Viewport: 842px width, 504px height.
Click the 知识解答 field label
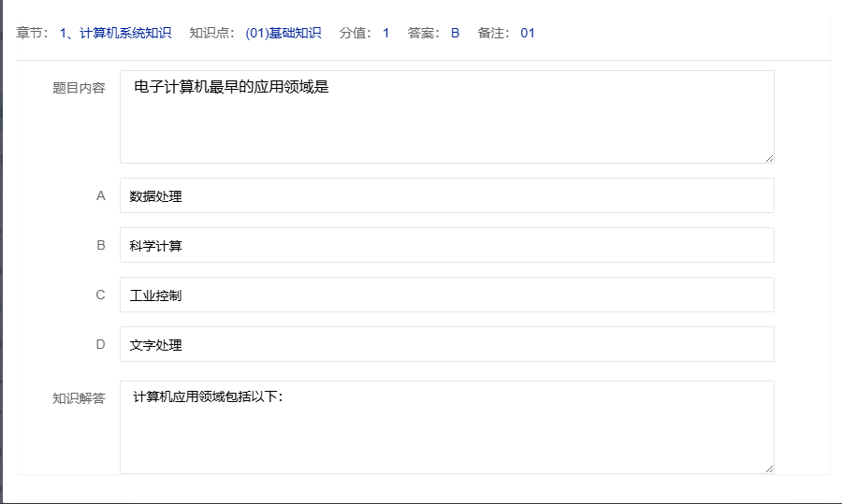(x=79, y=398)
